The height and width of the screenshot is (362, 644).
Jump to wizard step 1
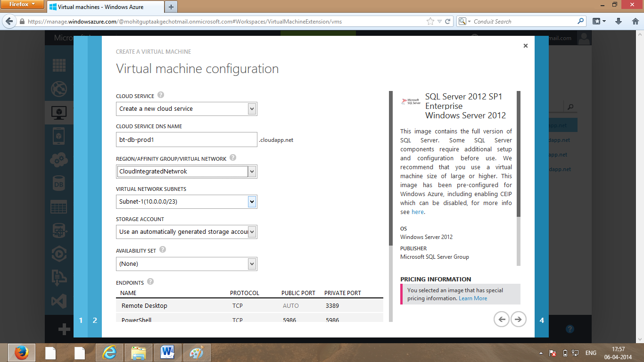(x=81, y=320)
